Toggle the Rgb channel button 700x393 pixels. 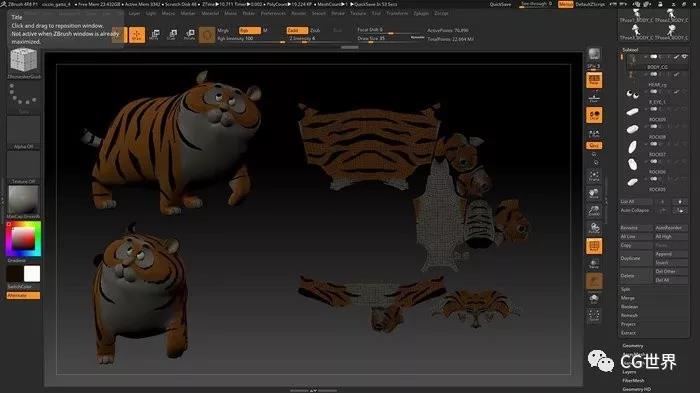[x=250, y=30]
